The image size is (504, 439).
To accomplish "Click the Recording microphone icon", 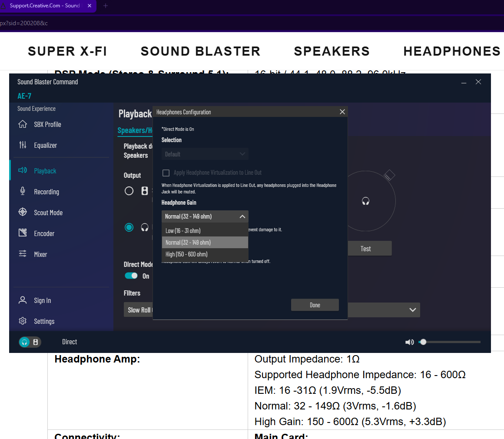I will pyautogui.click(x=23, y=191).
